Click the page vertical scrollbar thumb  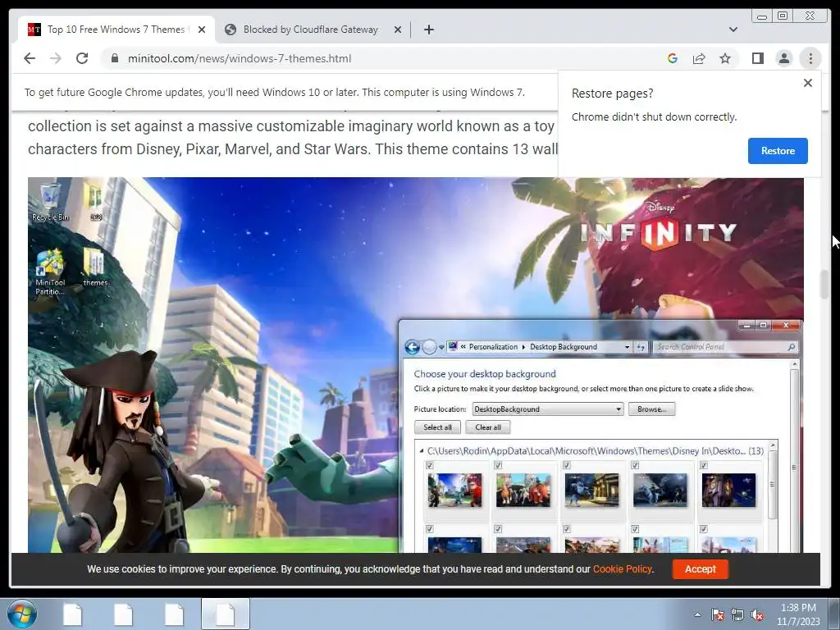click(x=824, y=285)
